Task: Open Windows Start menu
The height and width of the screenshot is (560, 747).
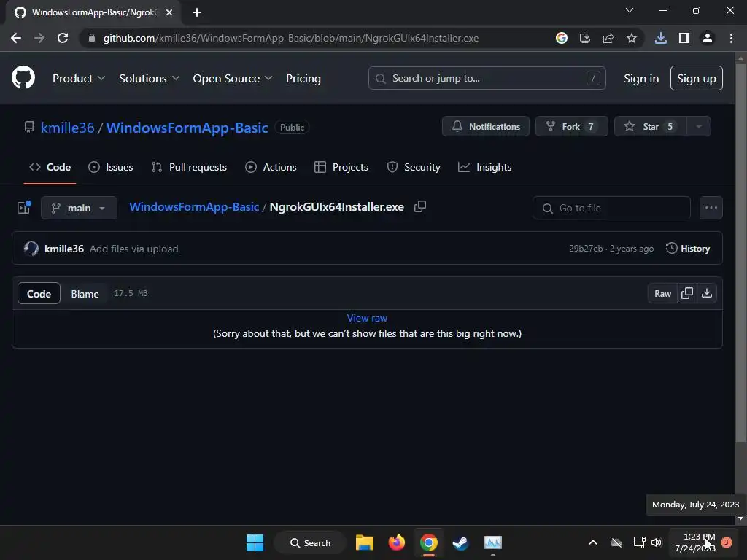Action: (255, 542)
